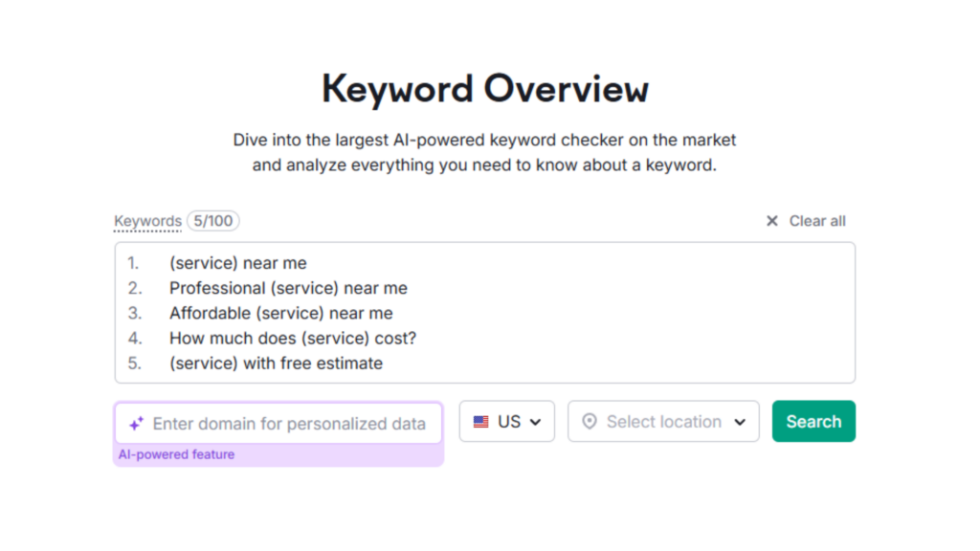Click the AI-powered feature label
Image resolution: width=980 pixels, height=551 pixels.
click(x=176, y=454)
